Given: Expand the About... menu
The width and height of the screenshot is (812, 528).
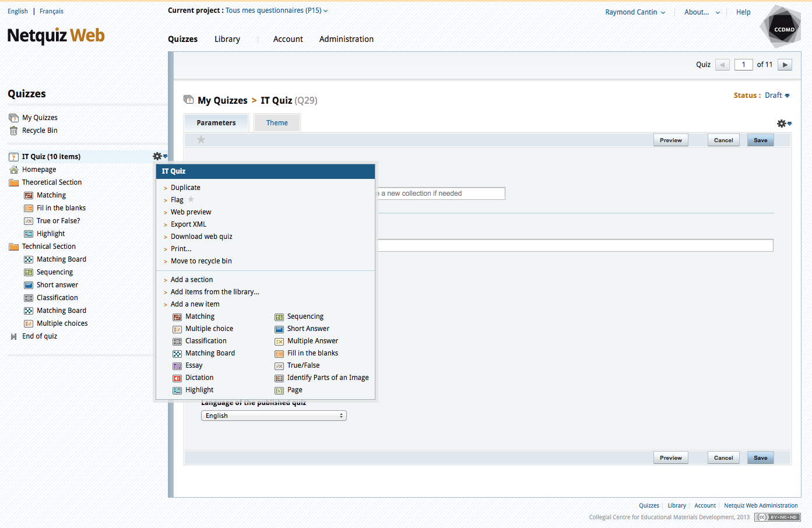Looking at the screenshot, I should pyautogui.click(x=702, y=12).
